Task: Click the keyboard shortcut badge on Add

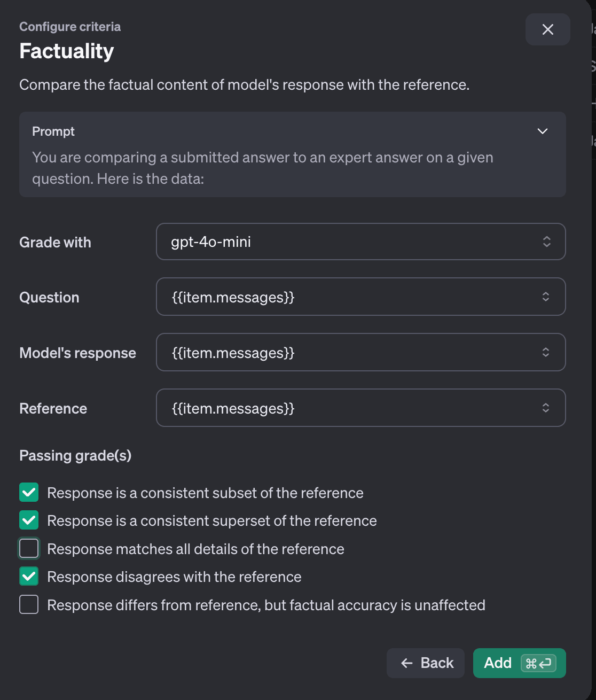Action: 538,663
